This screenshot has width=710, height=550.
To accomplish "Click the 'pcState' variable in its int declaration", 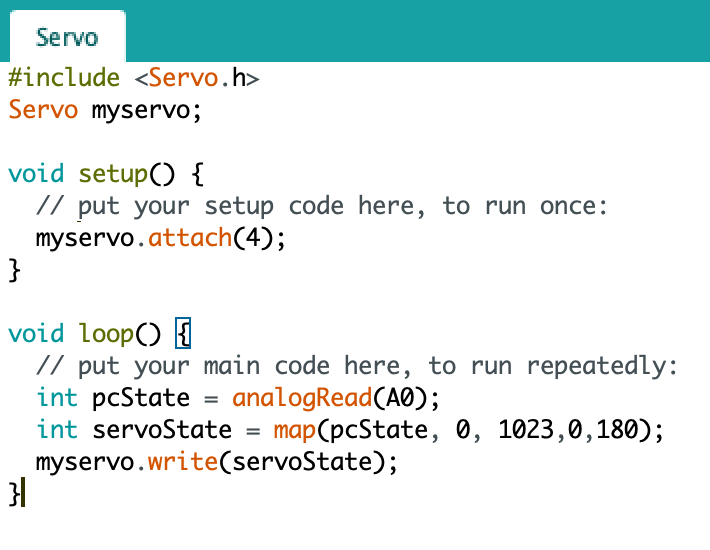I will pos(141,399).
